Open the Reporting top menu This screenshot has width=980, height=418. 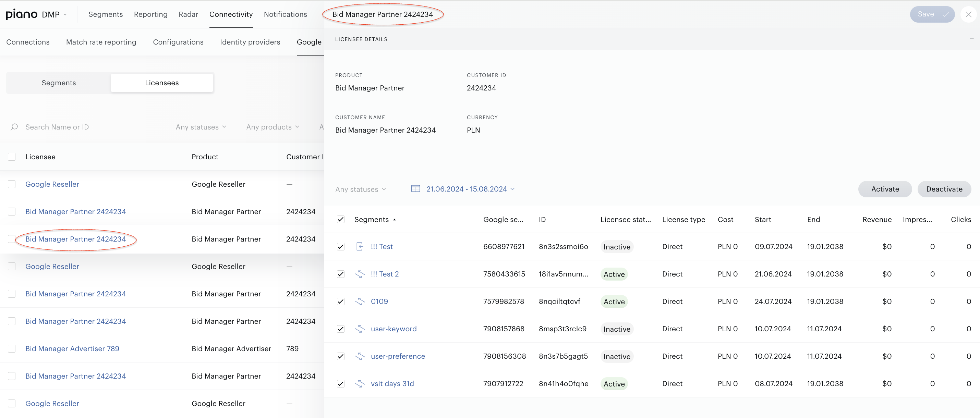point(151,14)
